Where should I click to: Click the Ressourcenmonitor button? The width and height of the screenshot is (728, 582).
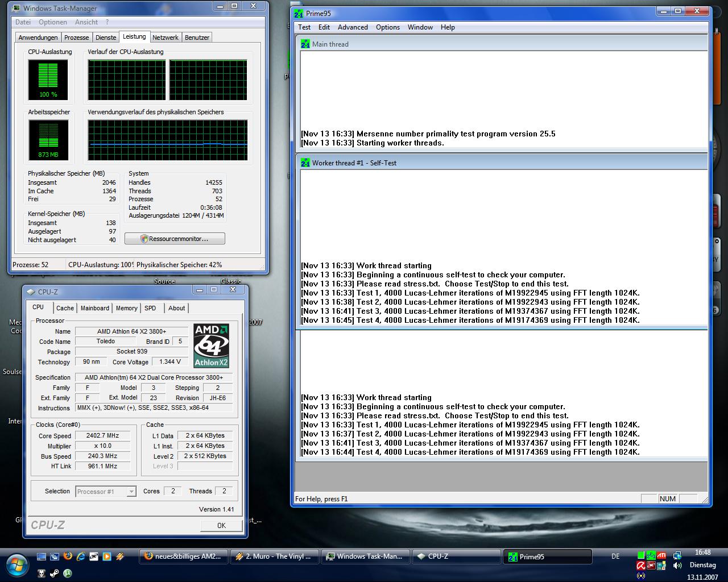(175, 239)
